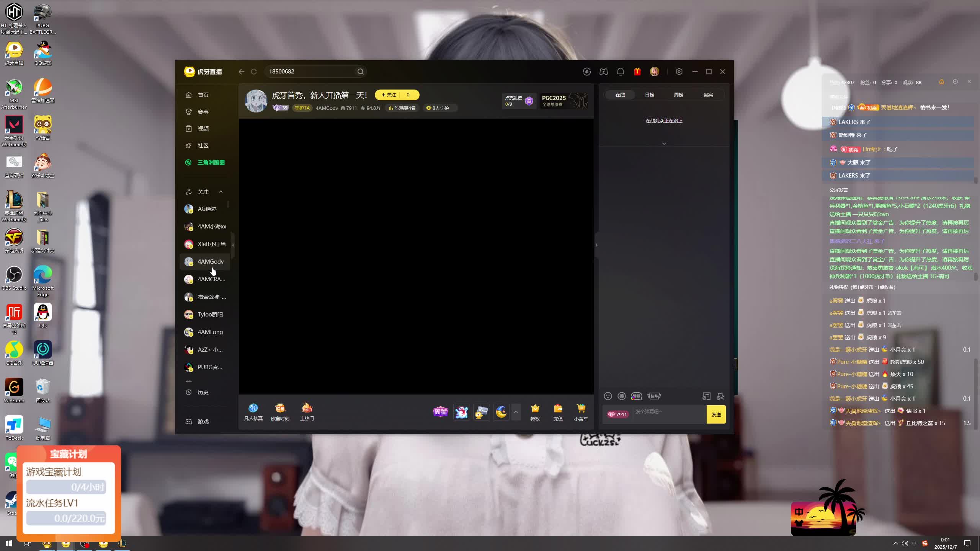
Task: Toggle colored danmaku style icon
Action: pos(636,396)
